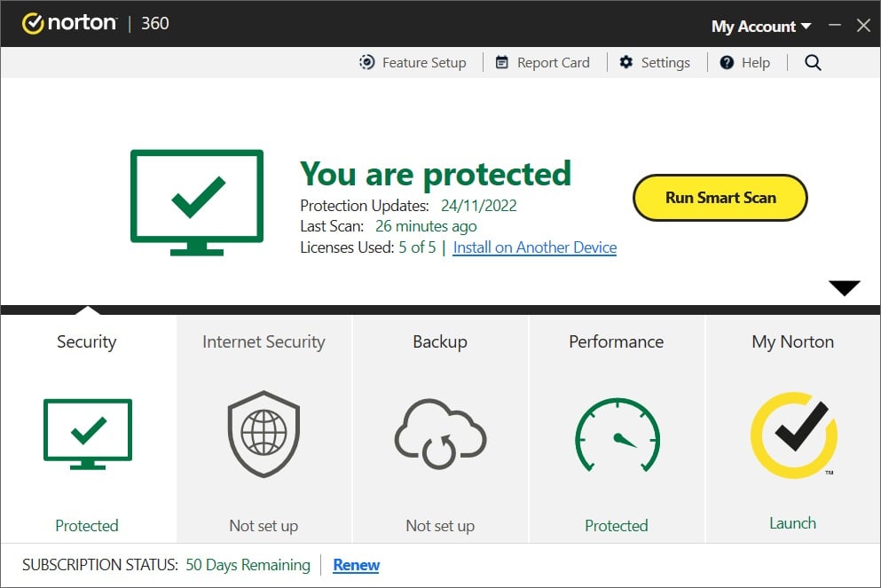881x588 pixels.
Task: Open the Help menu
Action: click(744, 62)
